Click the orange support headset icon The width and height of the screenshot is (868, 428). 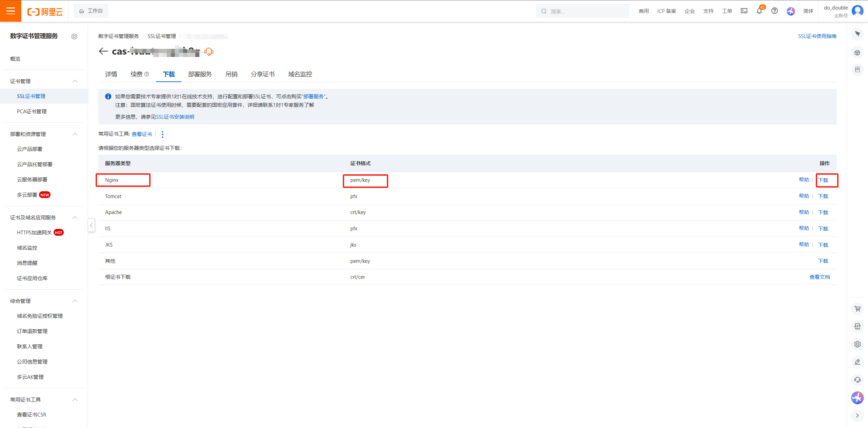pos(209,52)
